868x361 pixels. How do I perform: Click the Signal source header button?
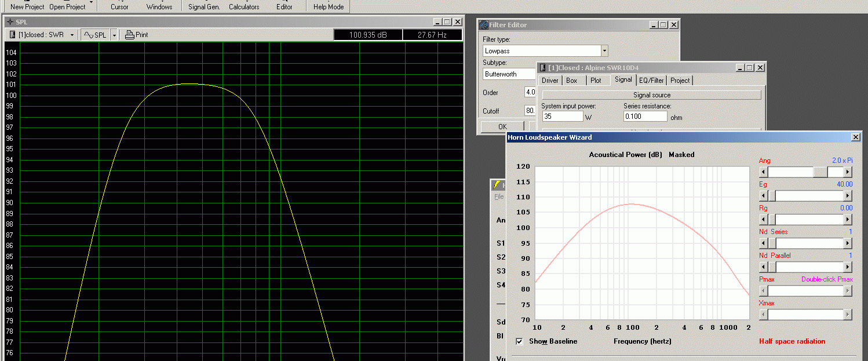[x=652, y=95]
